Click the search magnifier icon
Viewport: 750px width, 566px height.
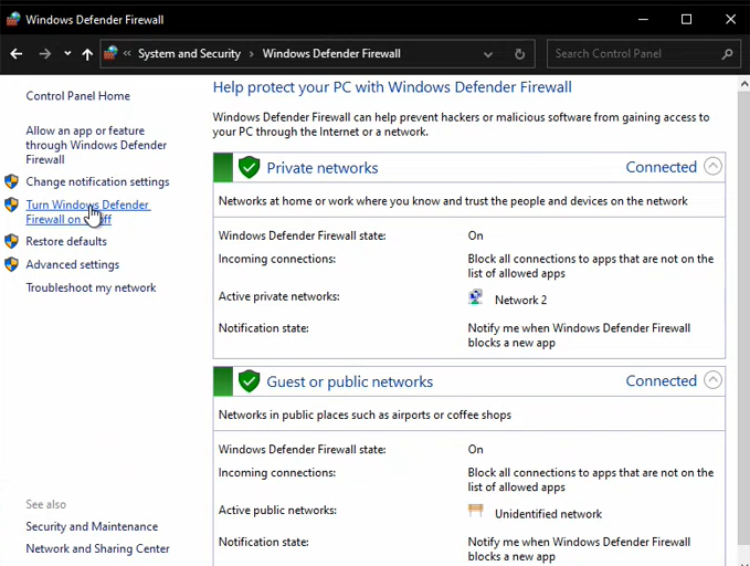point(727,54)
